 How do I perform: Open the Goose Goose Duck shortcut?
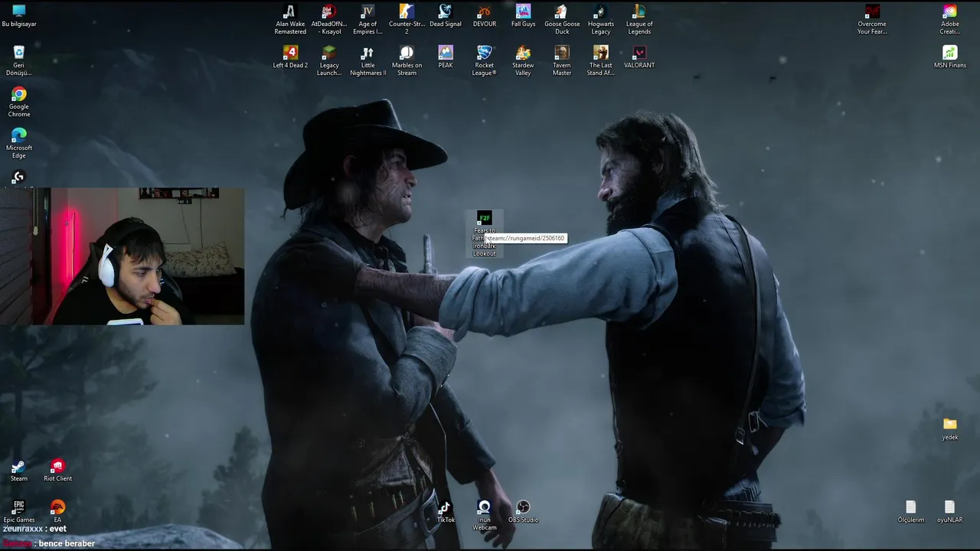pos(562,20)
